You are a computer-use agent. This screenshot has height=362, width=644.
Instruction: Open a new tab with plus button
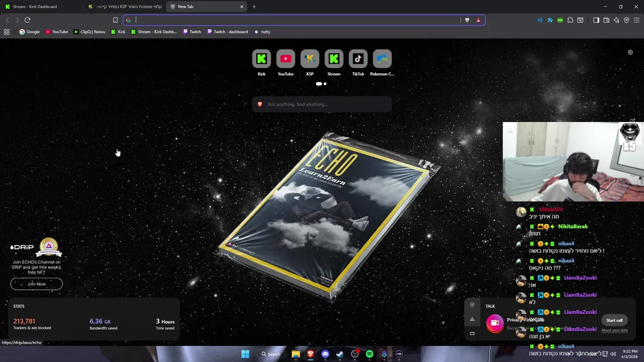(x=254, y=7)
